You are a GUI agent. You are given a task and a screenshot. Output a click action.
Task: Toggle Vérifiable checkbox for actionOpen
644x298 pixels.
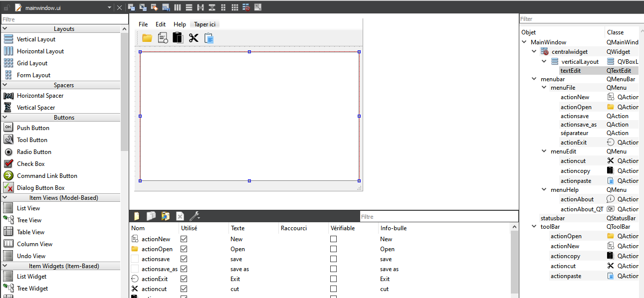click(x=333, y=249)
